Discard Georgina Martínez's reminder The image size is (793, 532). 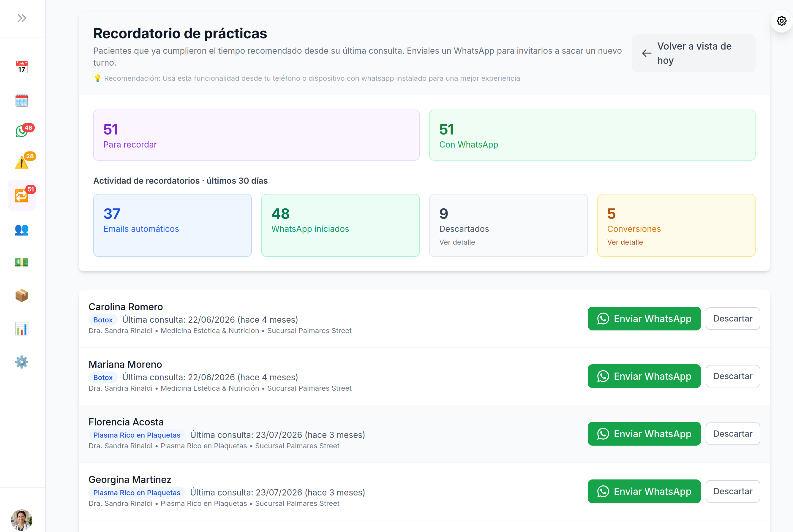pos(733,491)
